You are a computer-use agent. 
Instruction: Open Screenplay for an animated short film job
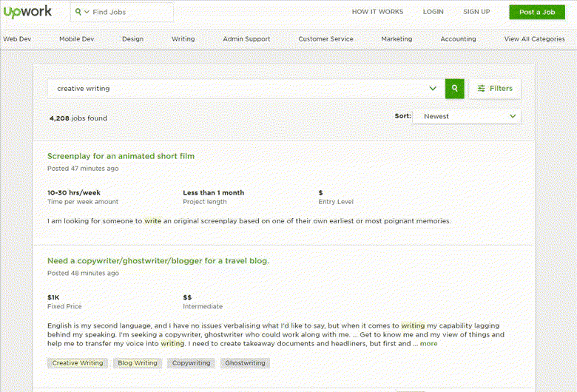tap(121, 156)
